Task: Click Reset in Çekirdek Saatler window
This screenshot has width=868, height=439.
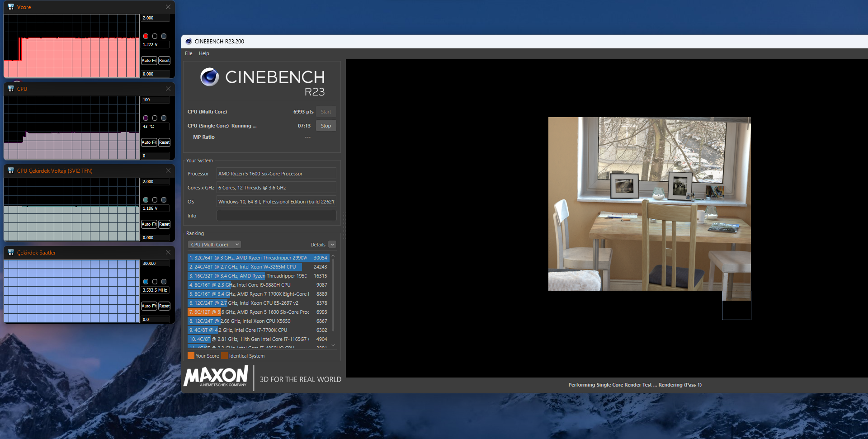Action: [x=164, y=306]
